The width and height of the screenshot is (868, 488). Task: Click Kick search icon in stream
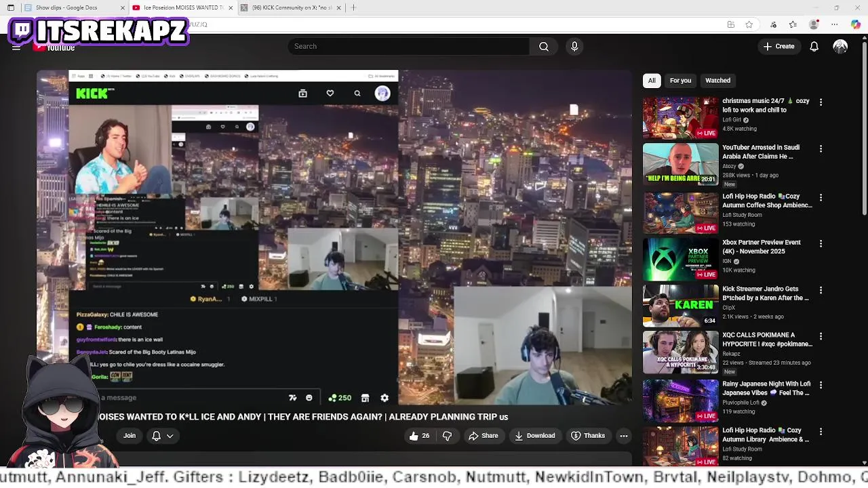357,94
